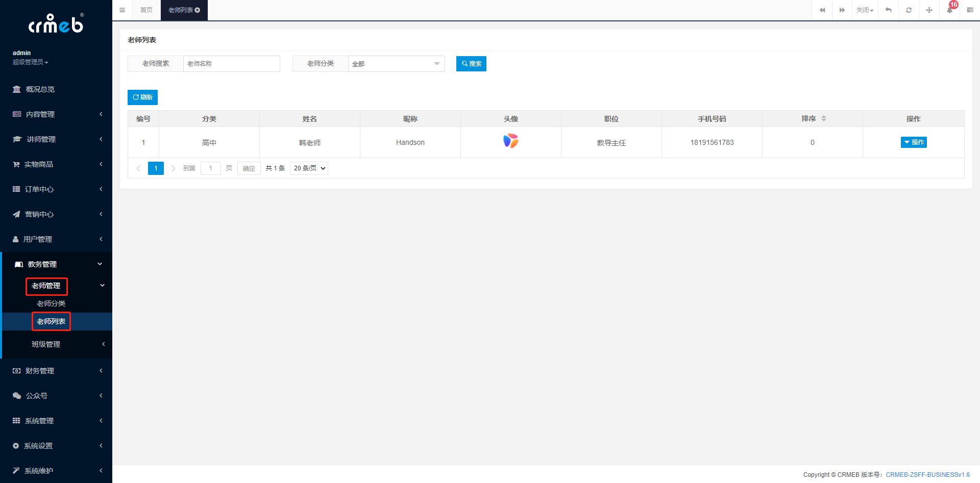
Task: Expand the 实物商品 sidebar menu
Action: tap(56, 164)
